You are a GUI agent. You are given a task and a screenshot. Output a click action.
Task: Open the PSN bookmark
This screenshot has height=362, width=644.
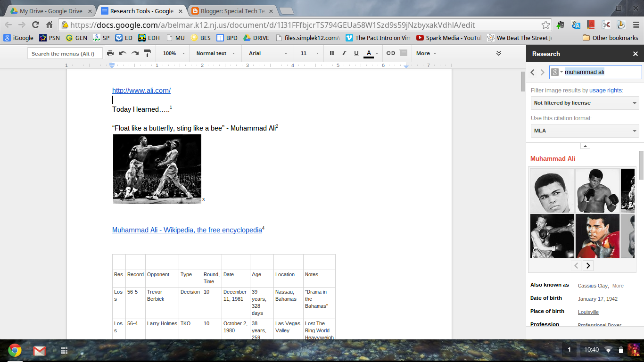pos(50,38)
